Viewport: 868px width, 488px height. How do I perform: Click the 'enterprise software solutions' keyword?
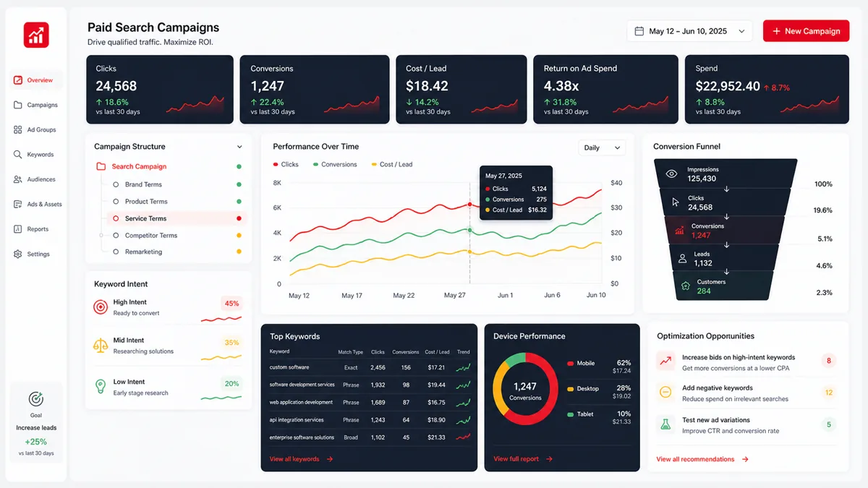(302, 437)
